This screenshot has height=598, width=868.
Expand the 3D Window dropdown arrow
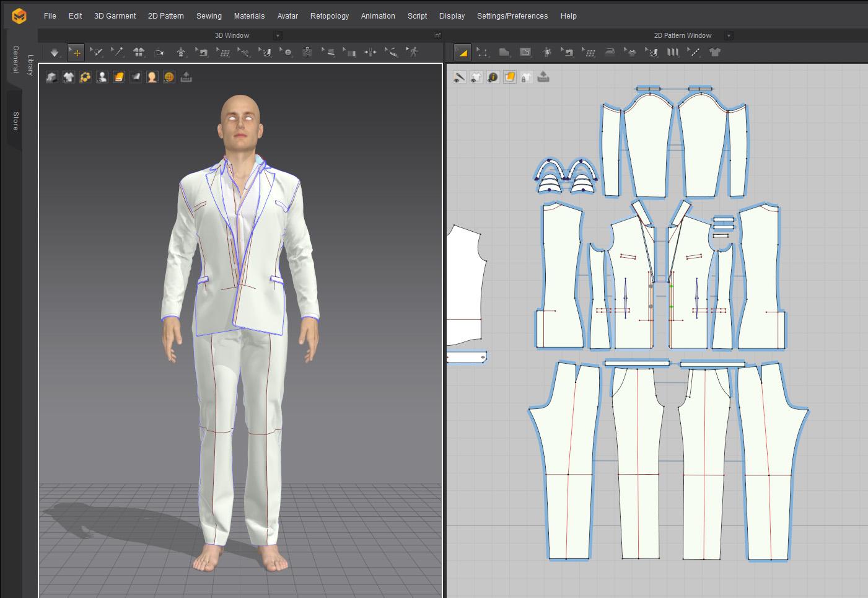278,36
